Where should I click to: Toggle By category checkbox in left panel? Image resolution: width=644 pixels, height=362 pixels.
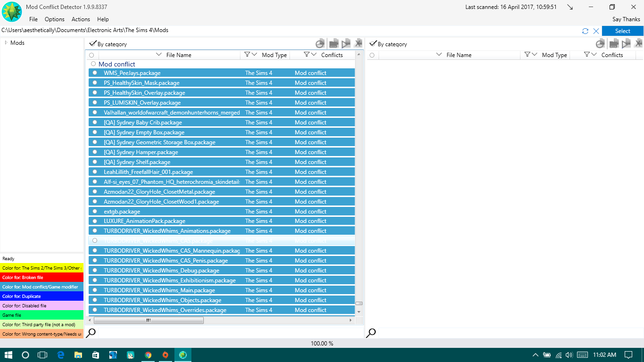click(93, 43)
